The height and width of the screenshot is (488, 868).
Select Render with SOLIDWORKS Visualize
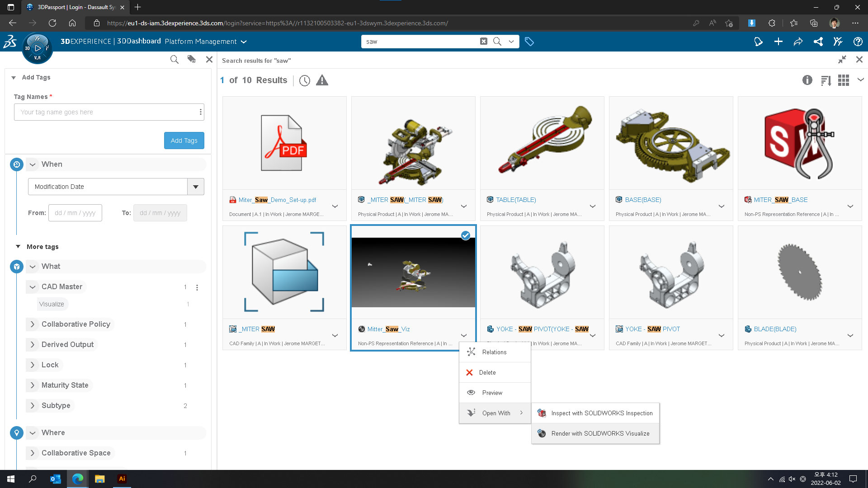tap(595, 433)
